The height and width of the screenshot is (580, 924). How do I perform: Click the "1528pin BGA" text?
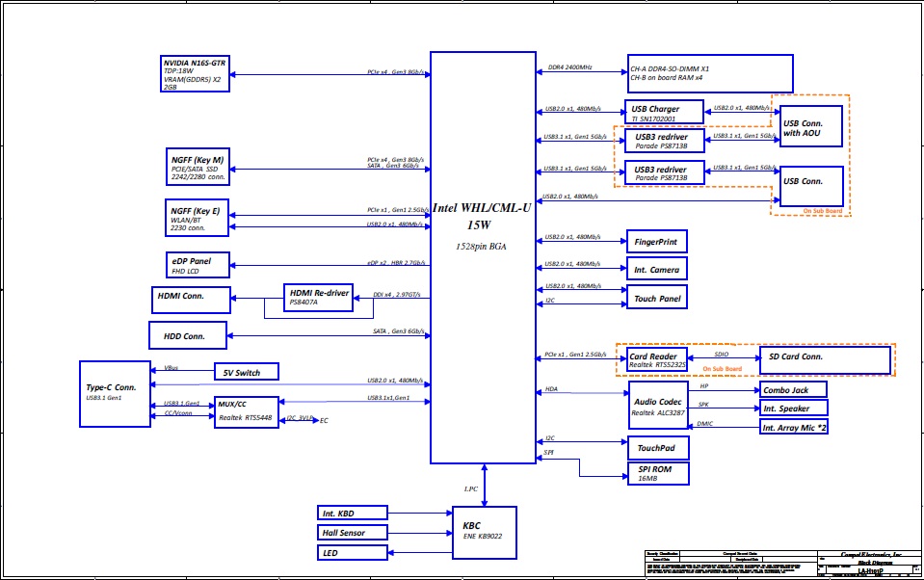[x=481, y=247]
